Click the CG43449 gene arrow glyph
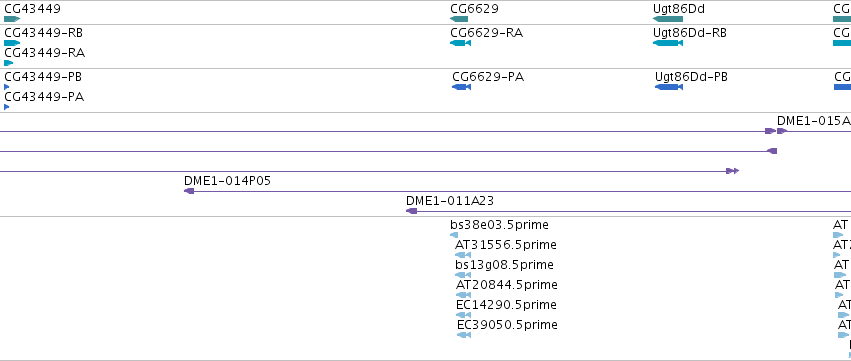This screenshot has width=851, height=361. [x=12, y=19]
